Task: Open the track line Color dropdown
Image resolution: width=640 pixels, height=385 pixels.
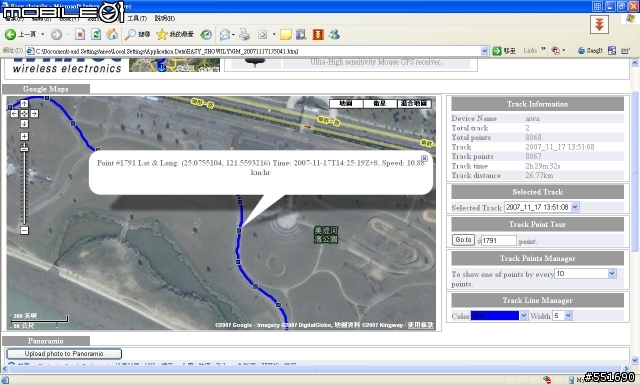Action: 523,316
